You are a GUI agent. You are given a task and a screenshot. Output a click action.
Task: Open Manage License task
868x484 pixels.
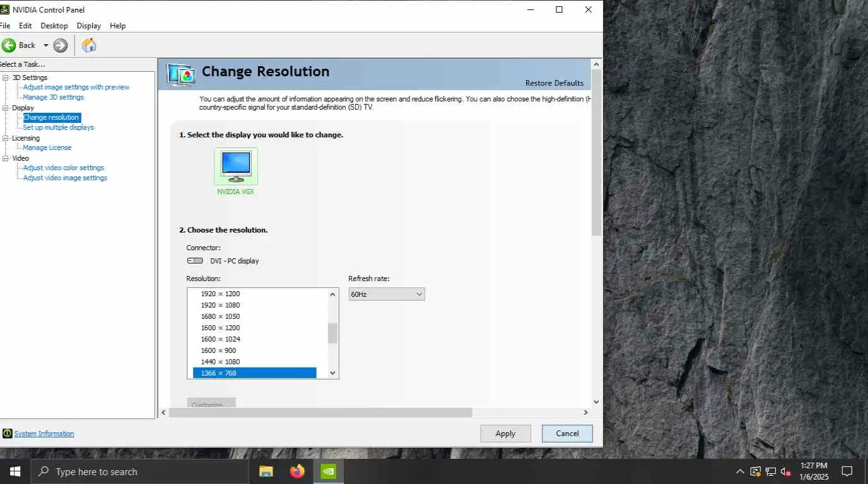pos(47,147)
